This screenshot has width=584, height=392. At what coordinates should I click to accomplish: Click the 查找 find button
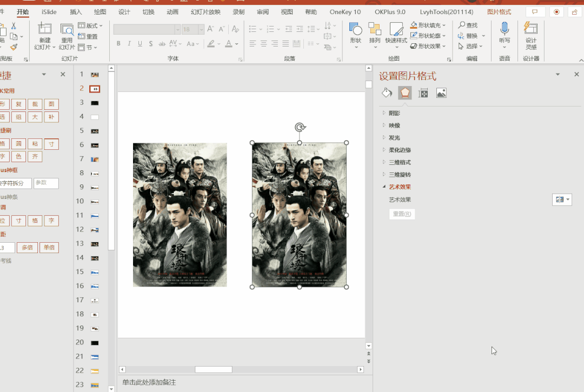(468, 25)
